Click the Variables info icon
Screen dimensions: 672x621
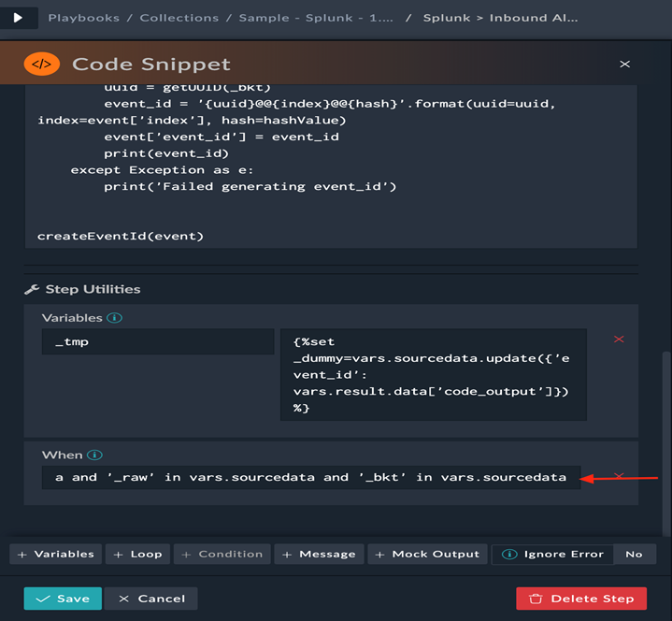coord(114,318)
